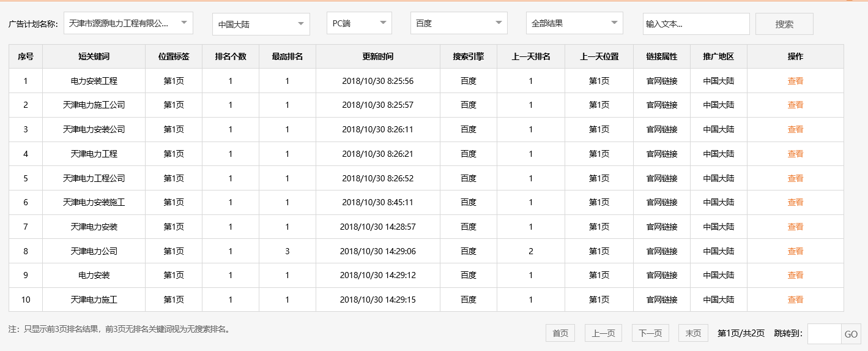
Task: Click timestamp 2018/10/30 8:25:56
Action: tap(378, 81)
